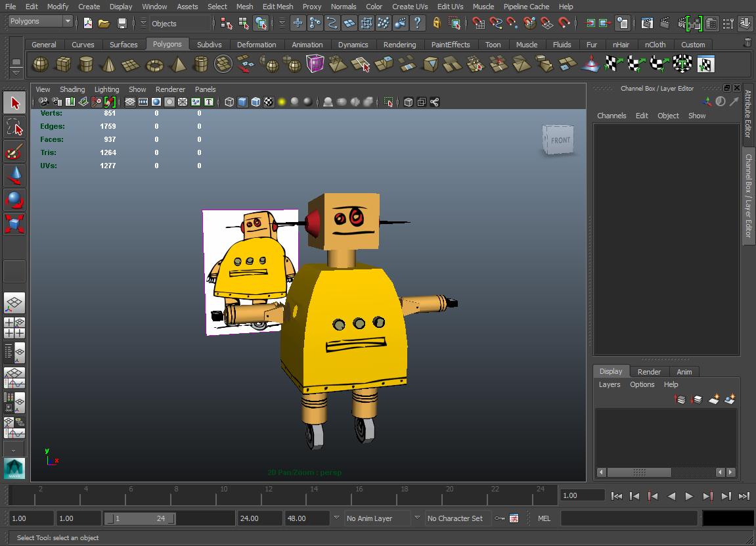Open a scene with the folder icon
756x546 pixels.
104,22
